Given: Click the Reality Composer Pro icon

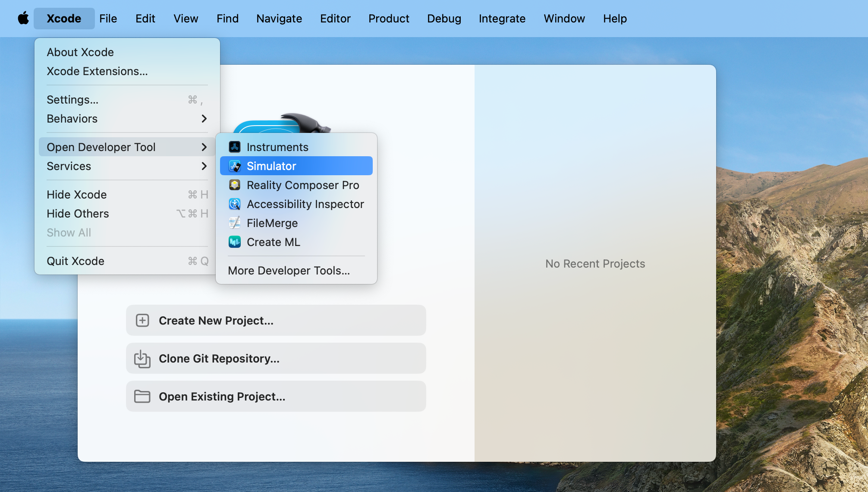Looking at the screenshot, I should 235,185.
